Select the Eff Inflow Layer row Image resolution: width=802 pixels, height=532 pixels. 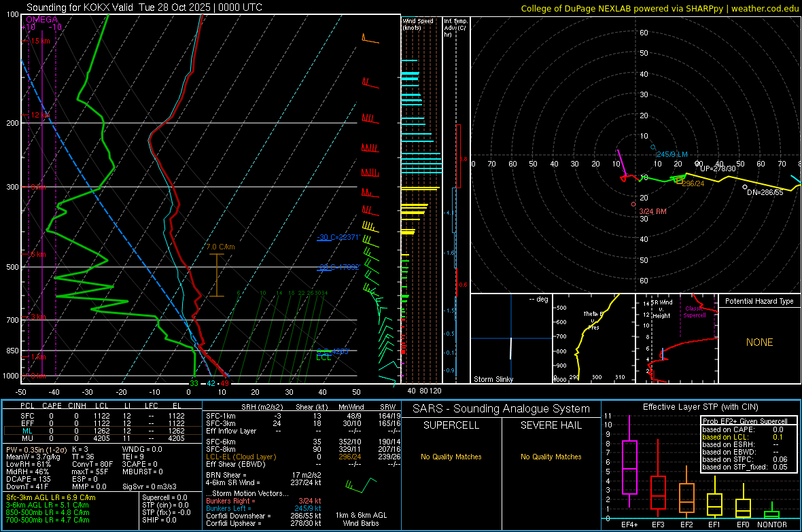point(303,431)
